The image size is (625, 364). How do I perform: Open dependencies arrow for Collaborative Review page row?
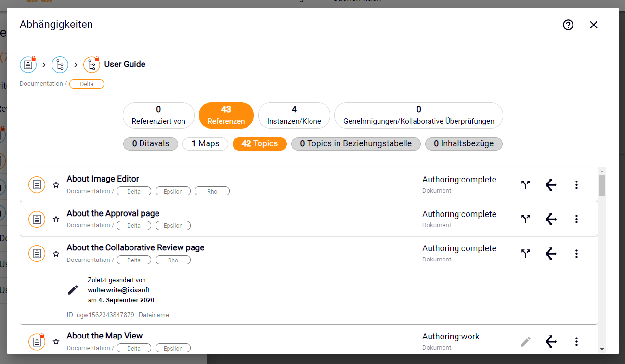(551, 253)
